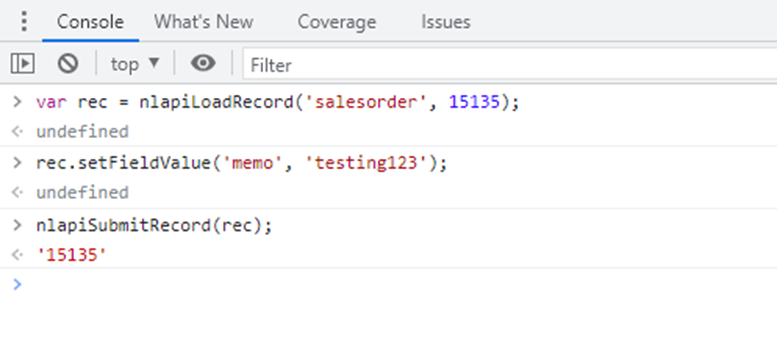Click the input arrow beside var rec
Image resolution: width=777 pixels, height=364 pixels.
[17, 102]
